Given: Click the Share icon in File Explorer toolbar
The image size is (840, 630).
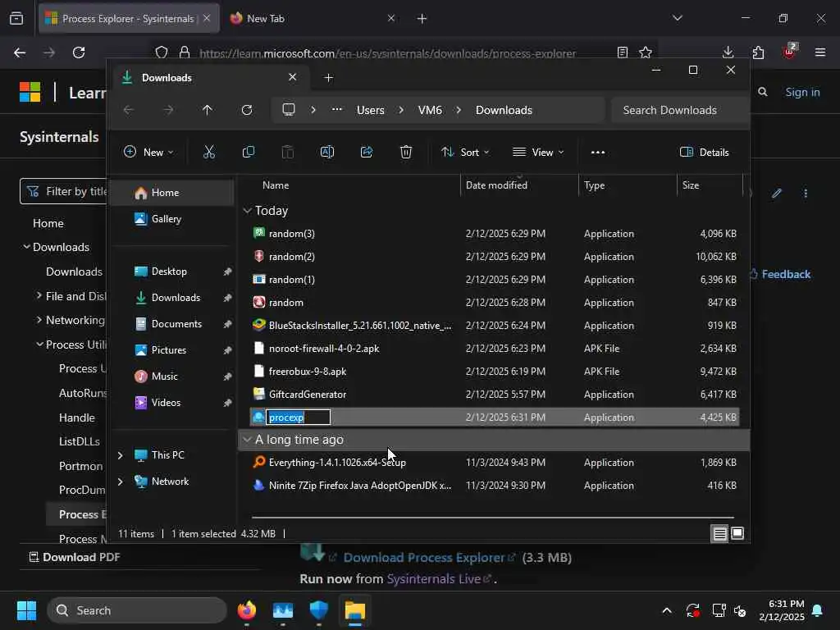Looking at the screenshot, I should click(x=367, y=152).
